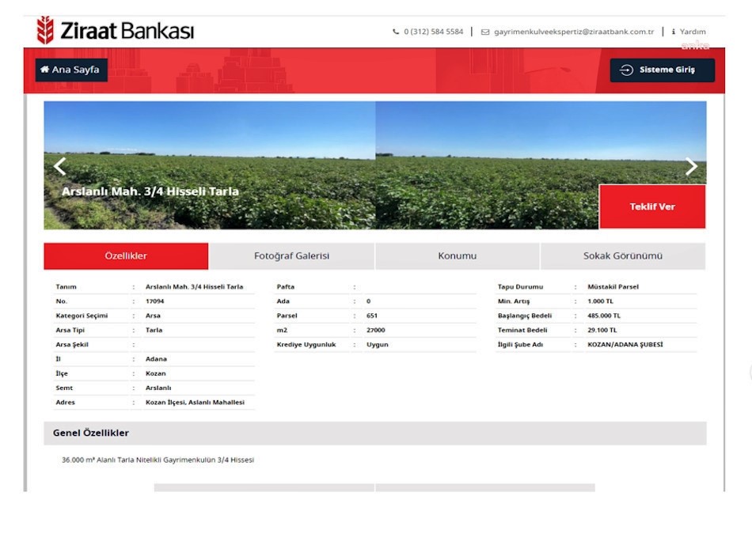Click the phone icon in the header
Screen dimensions: 752x560
pyautogui.click(x=396, y=32)
